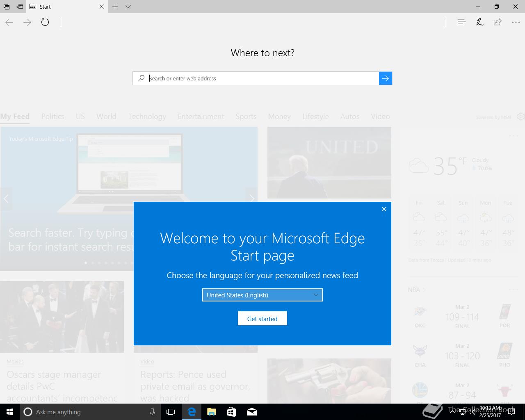Select the Lifestyle feed tab
This screenshot has height=420, width=525.
pos(315,116)
